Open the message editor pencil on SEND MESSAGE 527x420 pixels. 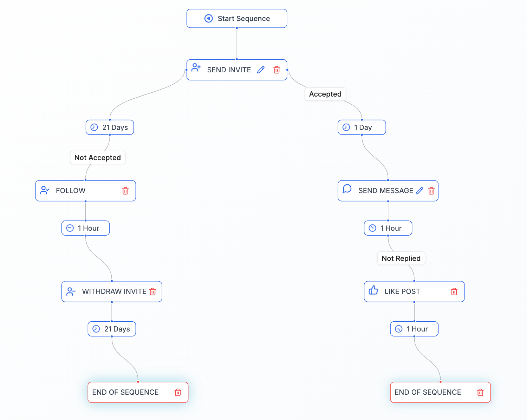419,190
